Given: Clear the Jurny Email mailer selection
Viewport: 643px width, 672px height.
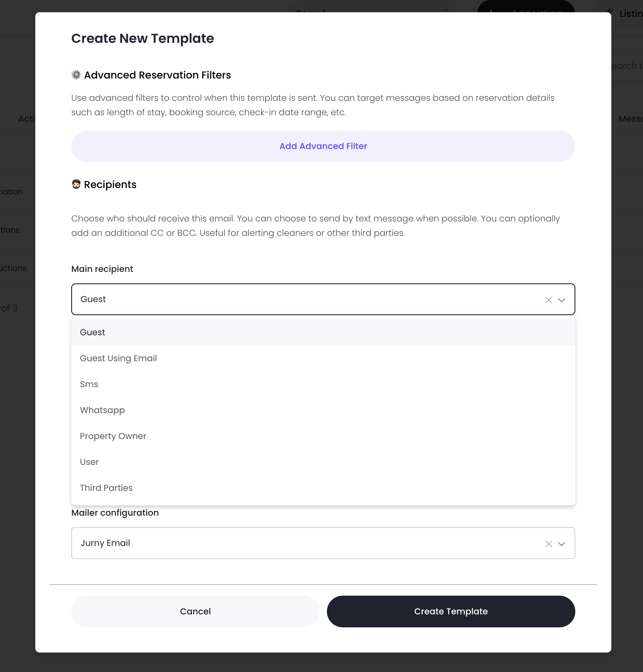Looking at the screenshot, I should click(548, 544).
